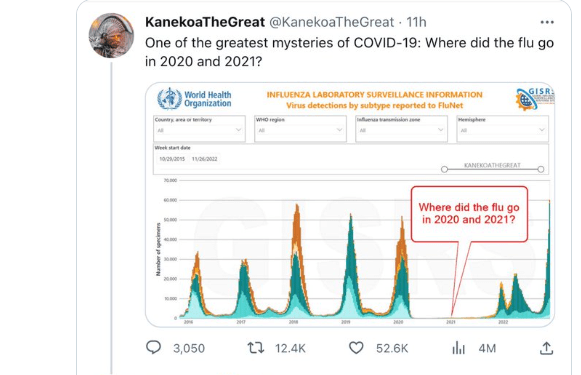Open the @KanekoaTheGreat handle link
The height and width of the screenshot is (375, 581).
[331, 22]
